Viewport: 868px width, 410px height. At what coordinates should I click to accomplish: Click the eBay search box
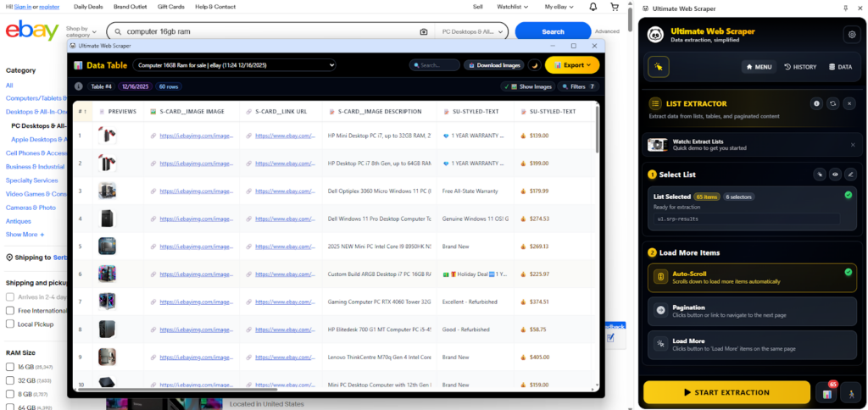pyautogui.click(x=270, y=31)
